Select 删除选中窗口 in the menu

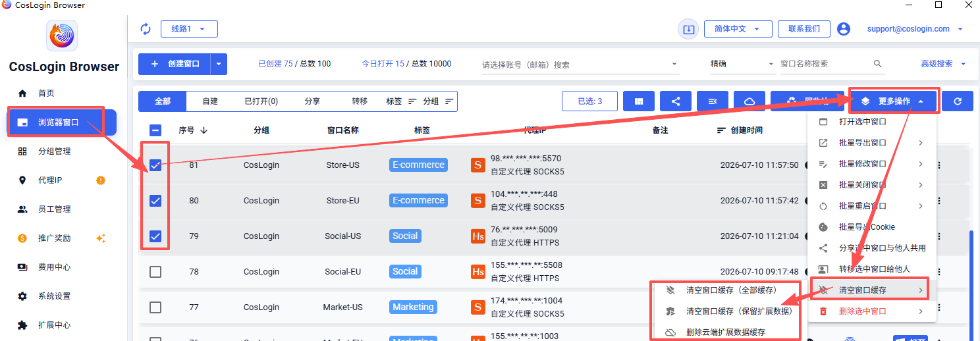[872, 311]
